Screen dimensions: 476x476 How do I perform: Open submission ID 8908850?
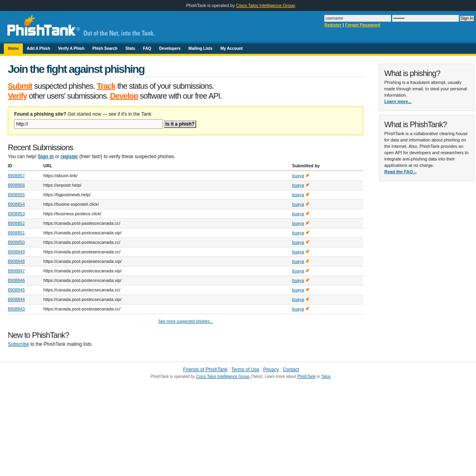[16, 242]
